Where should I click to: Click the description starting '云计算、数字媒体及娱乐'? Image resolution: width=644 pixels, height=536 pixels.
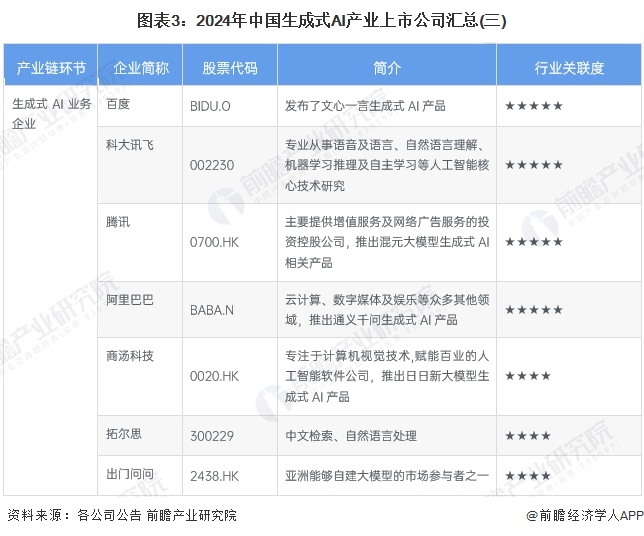tap(387, 310)
